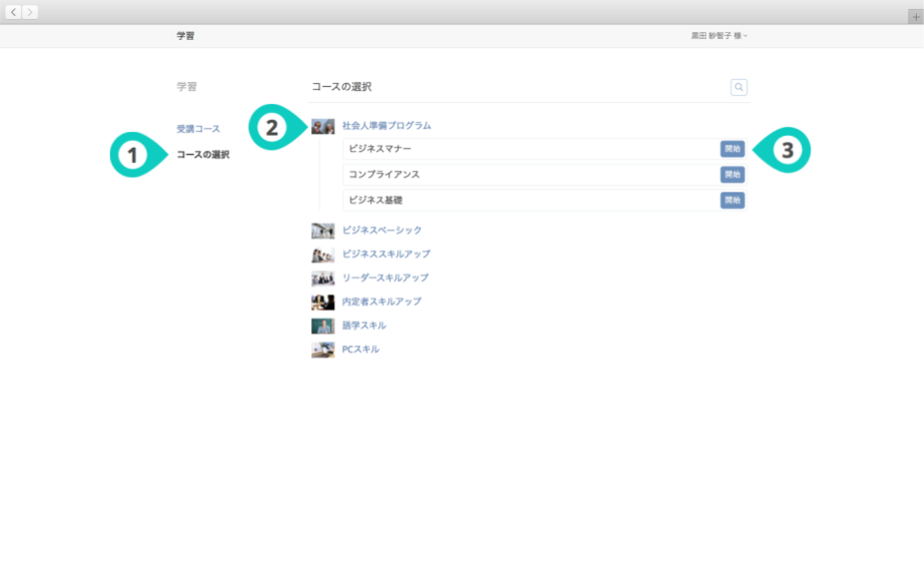
Task: Click the ビジネススキルアップ course thumbnail
Action: pos(322,255)
